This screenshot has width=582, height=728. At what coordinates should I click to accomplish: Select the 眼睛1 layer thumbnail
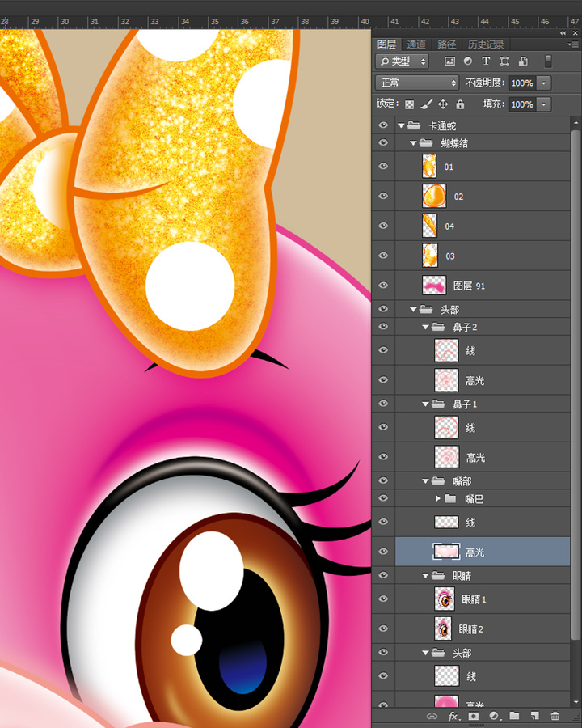tap(445, 599)
